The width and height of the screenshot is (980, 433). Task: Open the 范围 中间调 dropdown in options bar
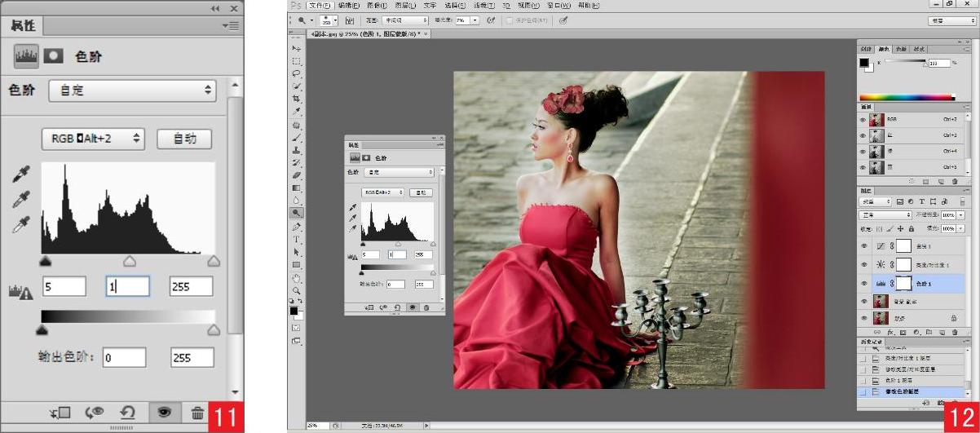(405, 20)
